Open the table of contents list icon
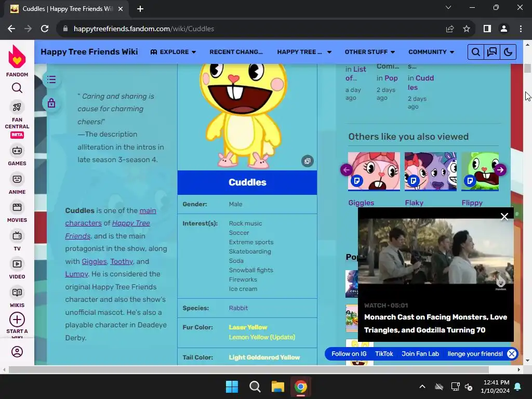This screenshot has height=399, width=532. coord(51,79)
